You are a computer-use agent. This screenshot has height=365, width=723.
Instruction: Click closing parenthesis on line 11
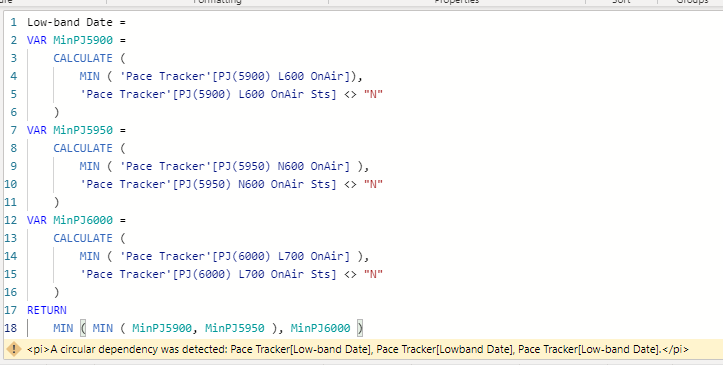click(x=57, y=202)
